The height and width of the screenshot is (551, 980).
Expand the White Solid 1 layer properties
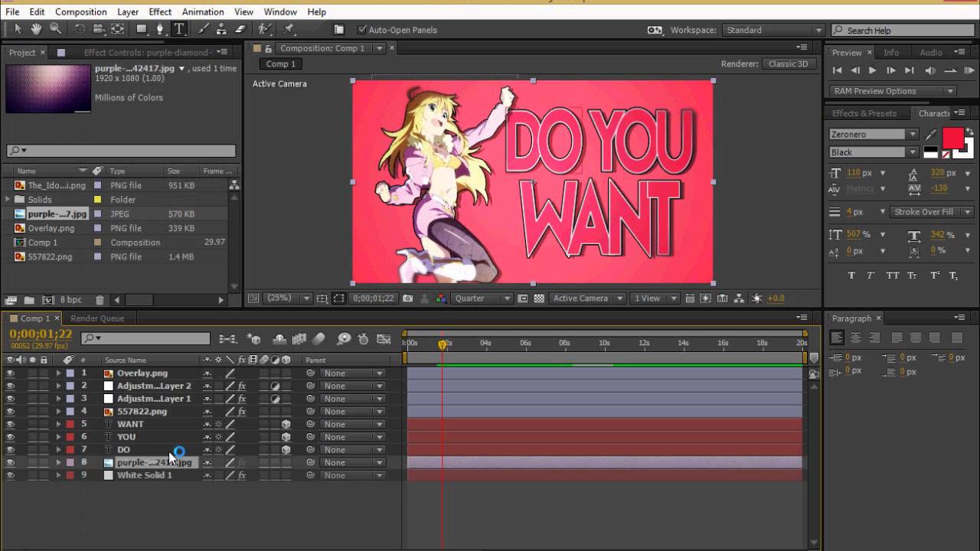[58, 475]
